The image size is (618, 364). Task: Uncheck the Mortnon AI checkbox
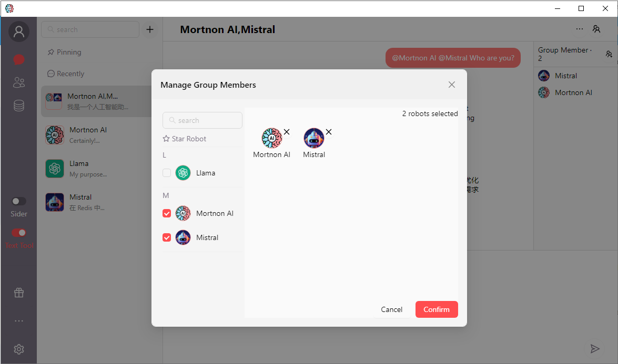coord(167,213)
